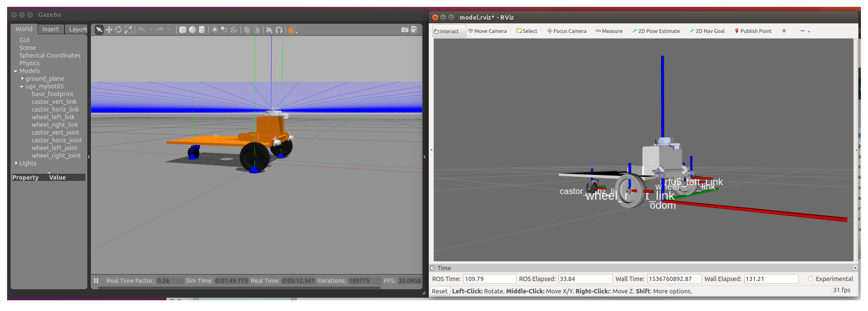
Task: Switch to the Layers tab
Action: coord(77,29)
